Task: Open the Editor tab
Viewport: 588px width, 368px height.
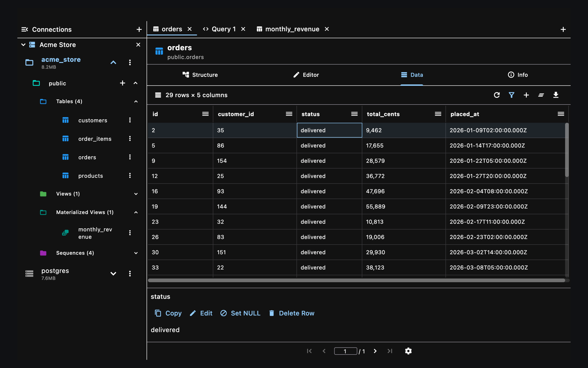Action: coord(306,75)
